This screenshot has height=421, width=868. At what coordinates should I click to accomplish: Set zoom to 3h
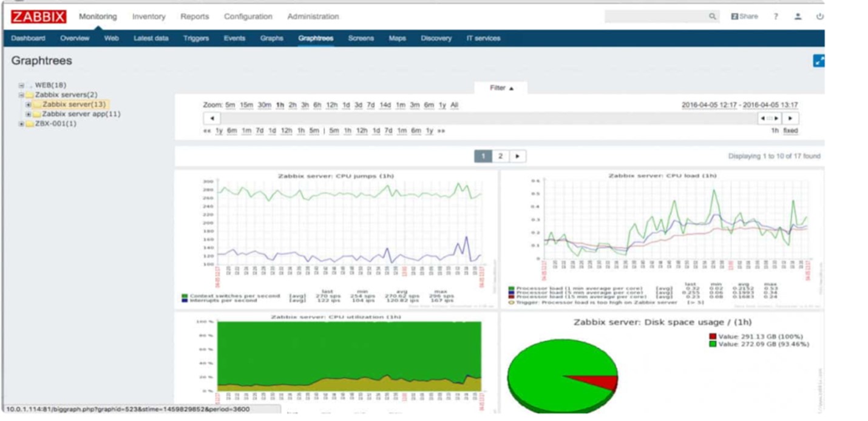pyautogui.click(x=305, y=105)
